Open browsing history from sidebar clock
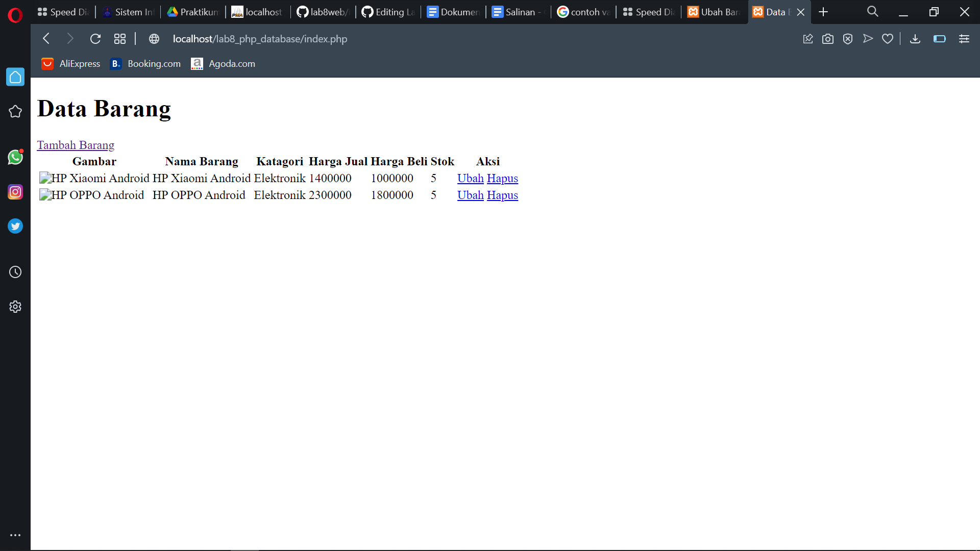The image size is (980, 551). point(15,272)
